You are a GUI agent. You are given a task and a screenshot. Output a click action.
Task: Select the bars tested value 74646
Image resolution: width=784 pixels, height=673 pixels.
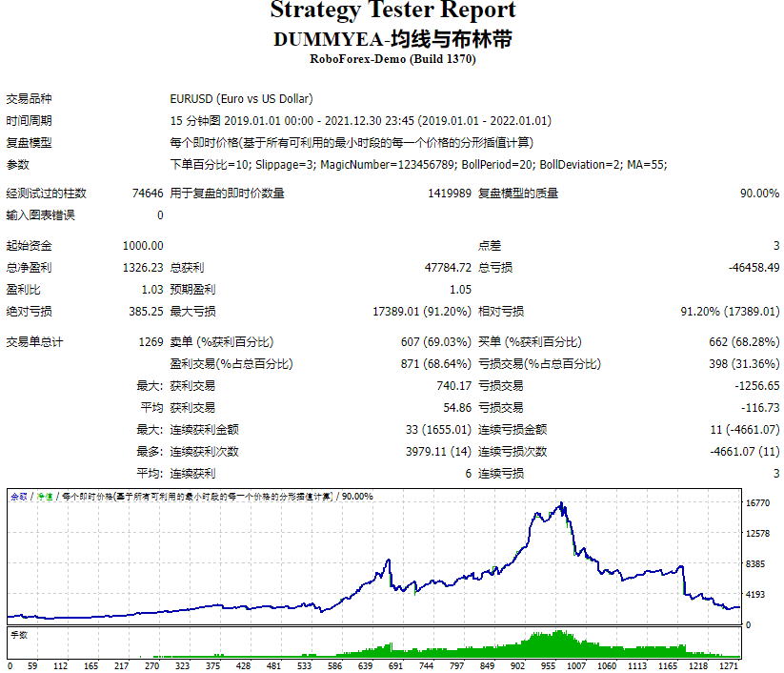point(148,194)
